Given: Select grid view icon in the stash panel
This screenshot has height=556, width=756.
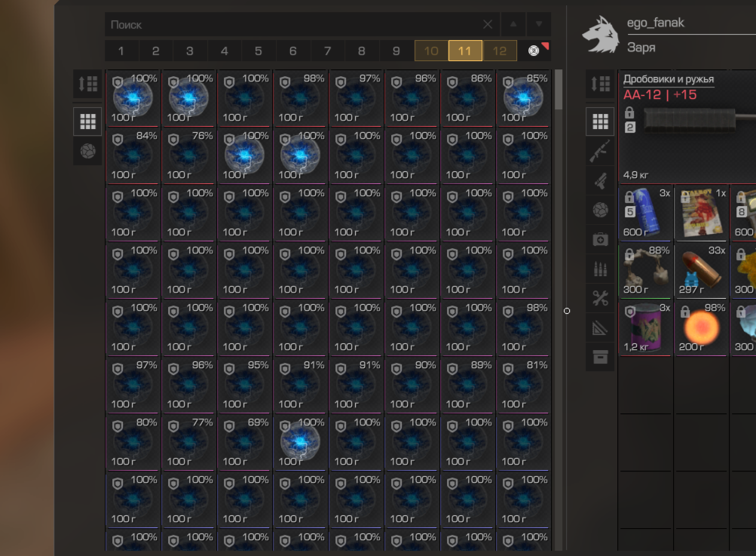Looking at the screenshot, I should (87, 121).
